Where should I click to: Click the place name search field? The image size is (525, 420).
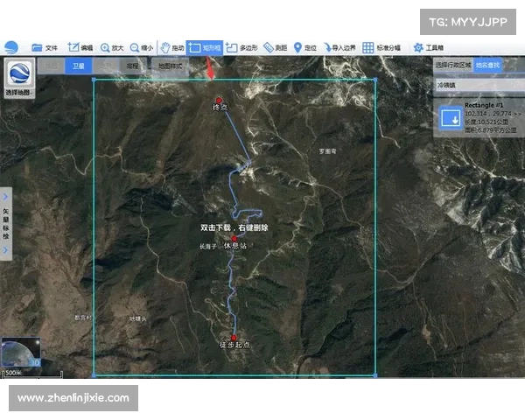coord(479,85)
